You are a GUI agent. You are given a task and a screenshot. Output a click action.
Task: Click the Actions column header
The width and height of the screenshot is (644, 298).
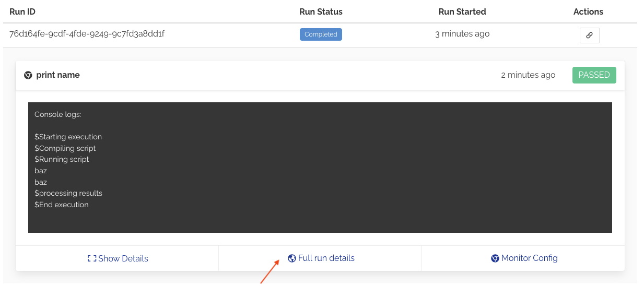[x=588, y=11]
